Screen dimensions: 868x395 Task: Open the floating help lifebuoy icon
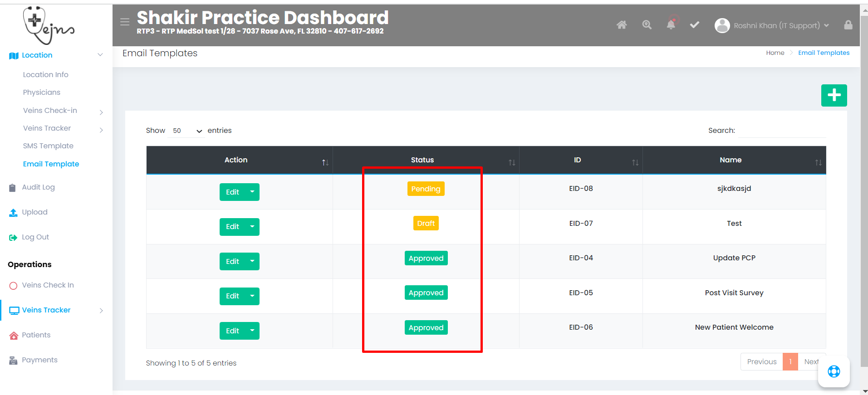click(834, 371)
